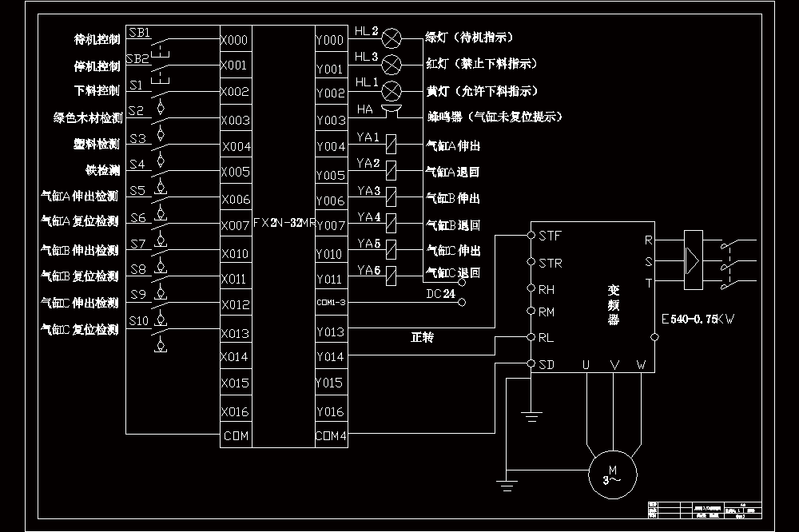Click the HL1 yellow lamp symbol
Screen dimensions: 799x532
[x=392, y=91]
